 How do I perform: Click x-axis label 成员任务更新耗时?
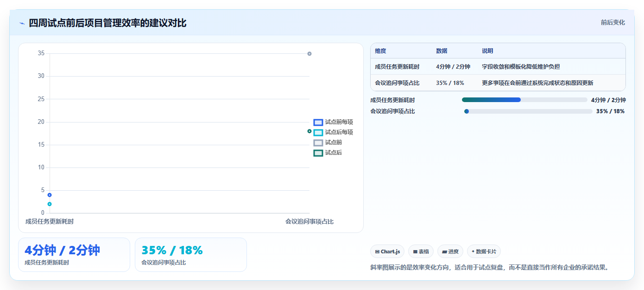tap(50, 222)
